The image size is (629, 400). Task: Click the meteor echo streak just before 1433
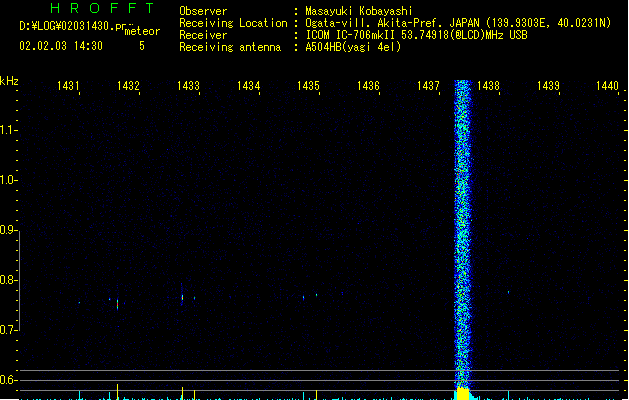pyautogui.click(x=182, y=296)
